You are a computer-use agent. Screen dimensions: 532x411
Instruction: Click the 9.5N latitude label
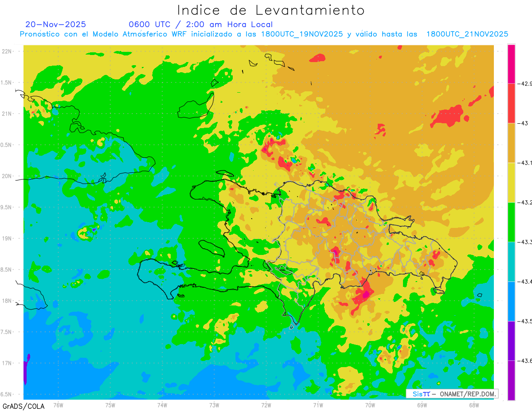coord(7,207)
